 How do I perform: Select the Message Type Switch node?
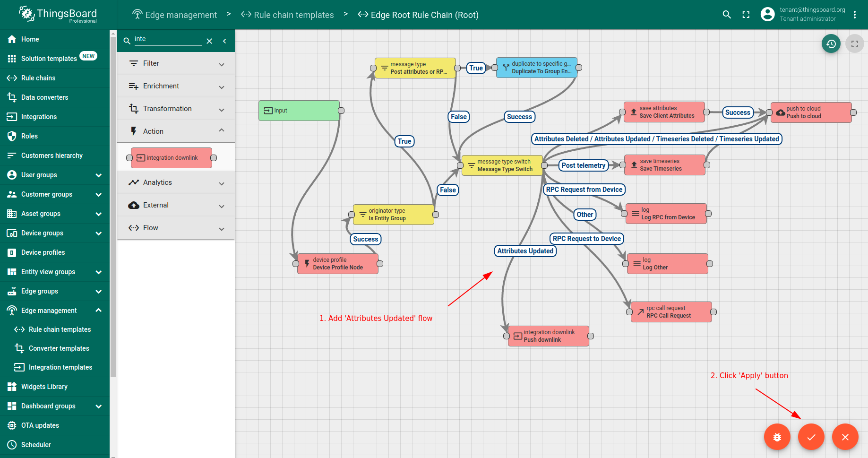(502, 165)
